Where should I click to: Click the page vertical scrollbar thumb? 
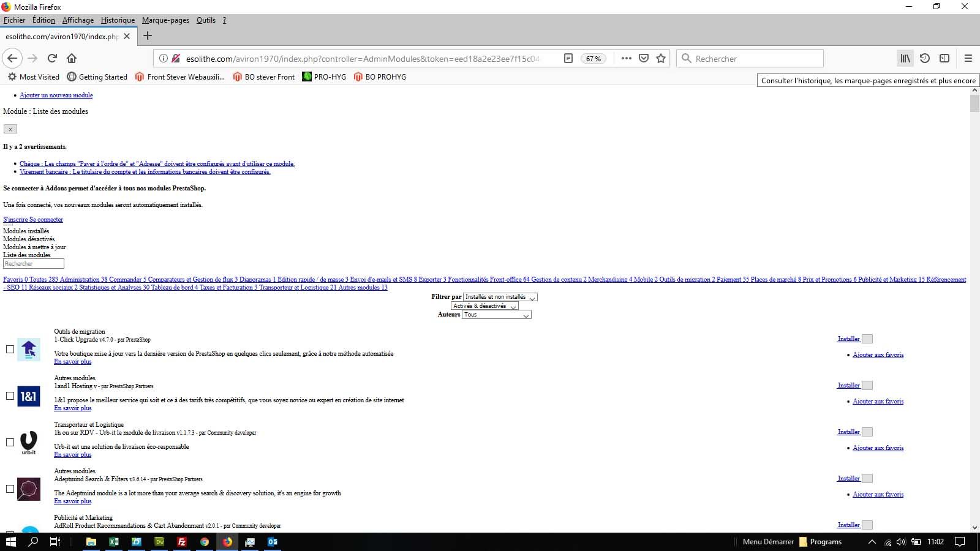(x=974, y=103)
